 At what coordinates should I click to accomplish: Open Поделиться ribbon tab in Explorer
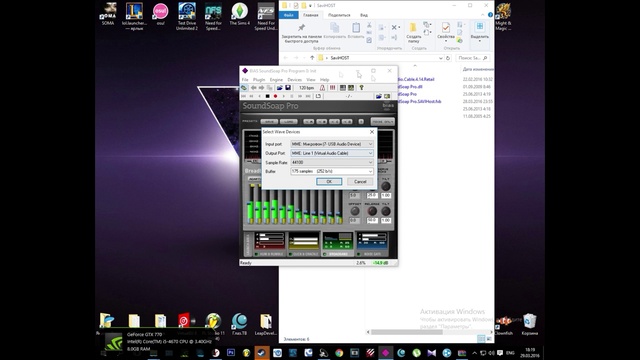click(x=339, y=15)
